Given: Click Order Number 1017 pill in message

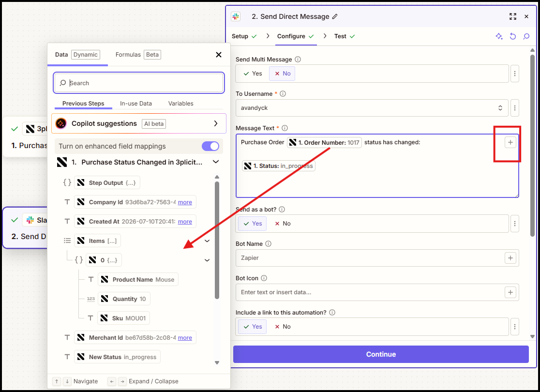Looking at the screenshot, I should (324, 142).
